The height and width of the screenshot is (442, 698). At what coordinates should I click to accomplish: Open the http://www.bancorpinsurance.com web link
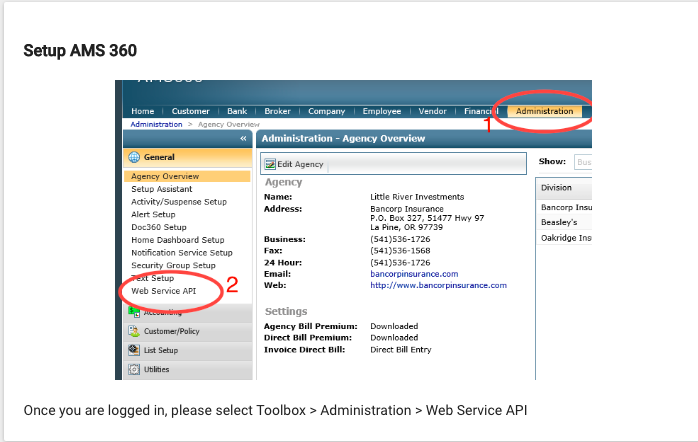[438, 285]
